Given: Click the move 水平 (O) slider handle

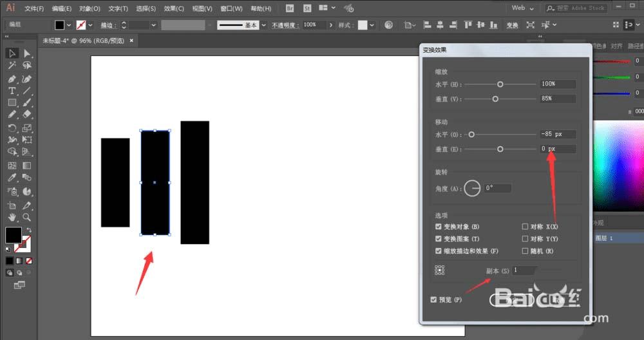Looking at the screenshot, I should coord(471,135).
